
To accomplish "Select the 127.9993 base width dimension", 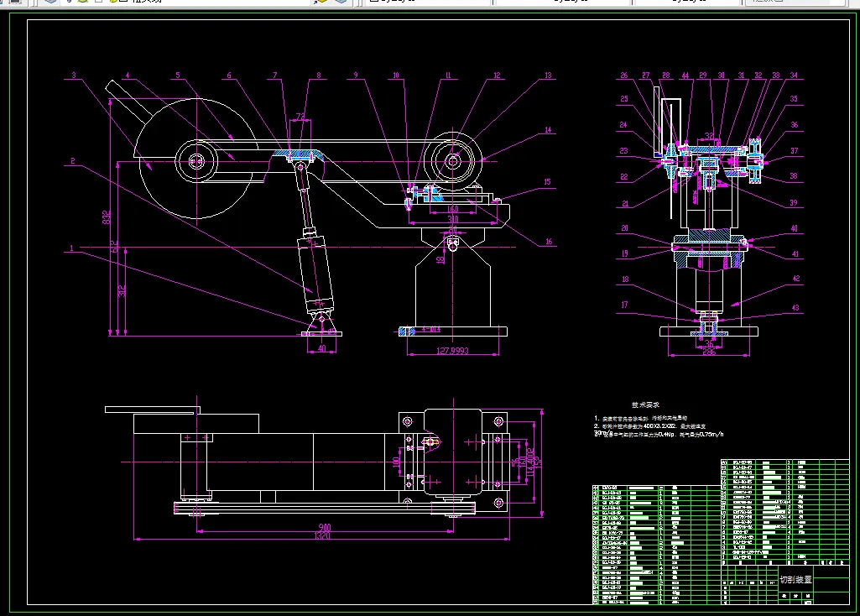I will (x=452, y=351).
